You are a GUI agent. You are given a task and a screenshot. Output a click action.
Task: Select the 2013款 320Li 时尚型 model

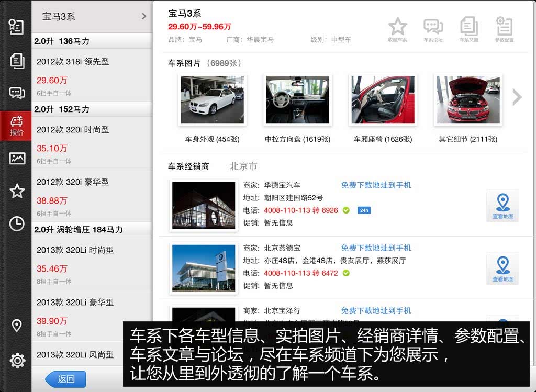[92, 263]
